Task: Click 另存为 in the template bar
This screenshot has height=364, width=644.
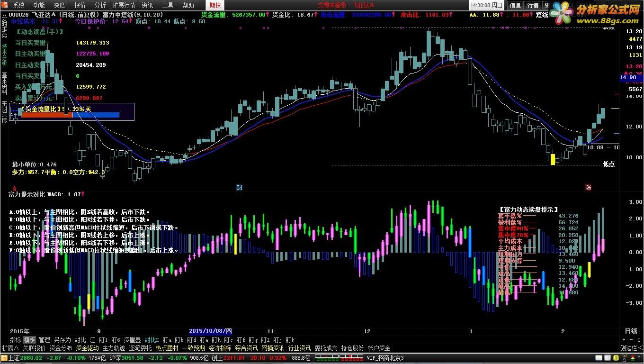Action: [63, 340]
